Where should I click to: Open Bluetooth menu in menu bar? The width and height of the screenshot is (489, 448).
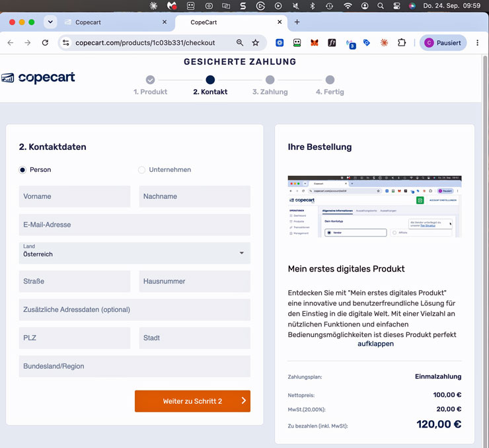pyautogui.click(x=313, y=5)
